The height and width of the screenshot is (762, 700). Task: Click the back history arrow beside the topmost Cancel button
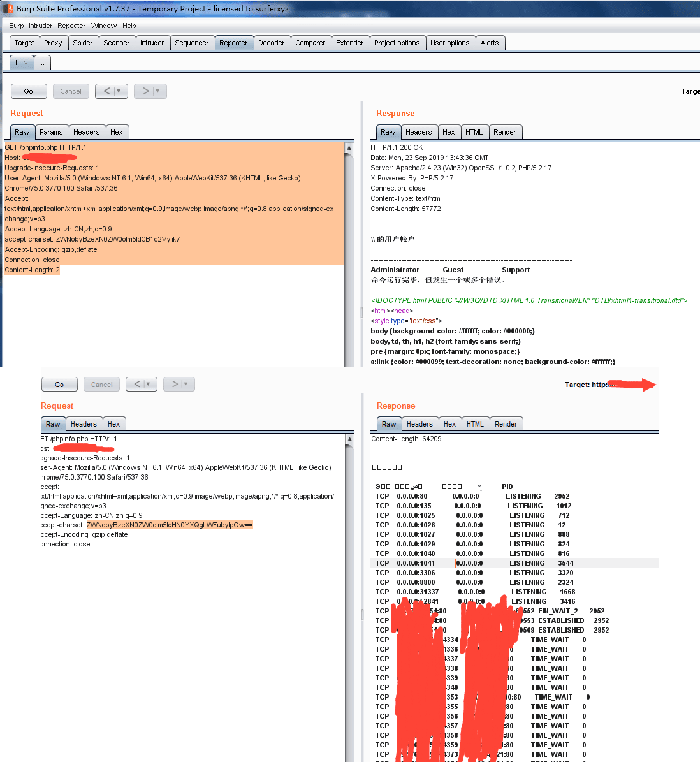pyautogui.click(x=106, y=91)
